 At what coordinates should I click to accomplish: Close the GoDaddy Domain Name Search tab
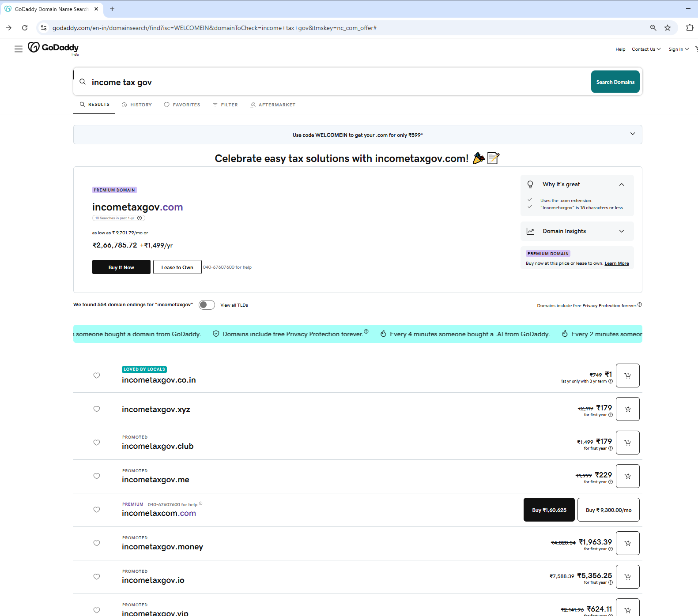tap(96, 9)
